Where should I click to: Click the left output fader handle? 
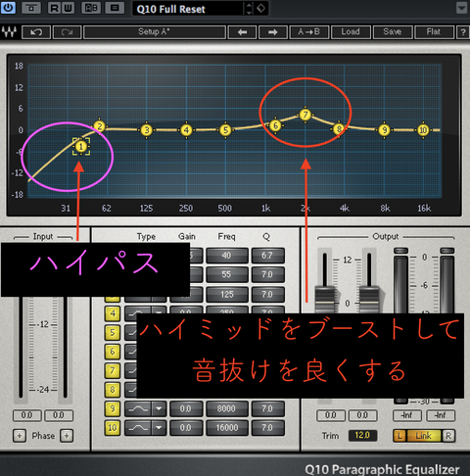[325, 300]
